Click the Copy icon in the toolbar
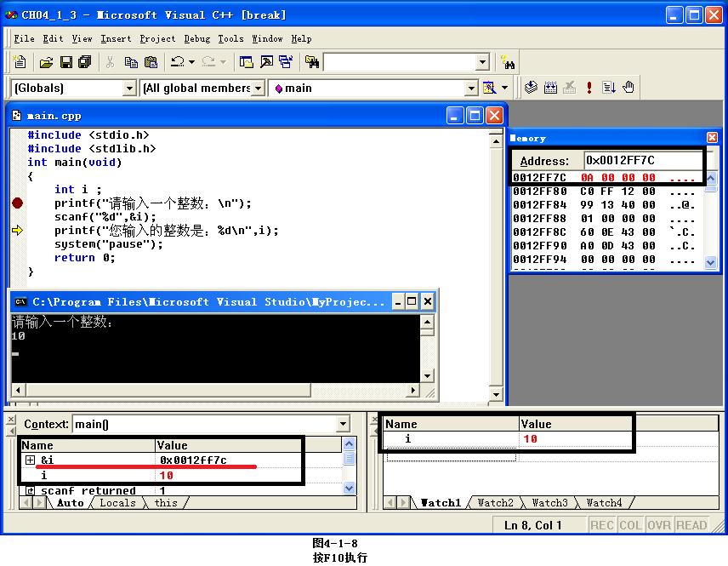Viewport: 728px width, 566px height. click(x=131, y=62)
